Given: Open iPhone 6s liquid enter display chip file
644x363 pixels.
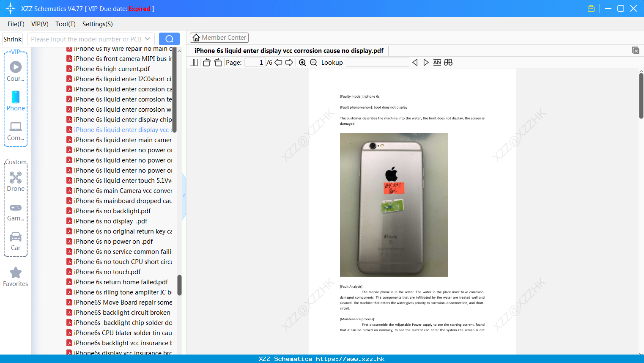Looking at the screenshot, I should (119, 120).
